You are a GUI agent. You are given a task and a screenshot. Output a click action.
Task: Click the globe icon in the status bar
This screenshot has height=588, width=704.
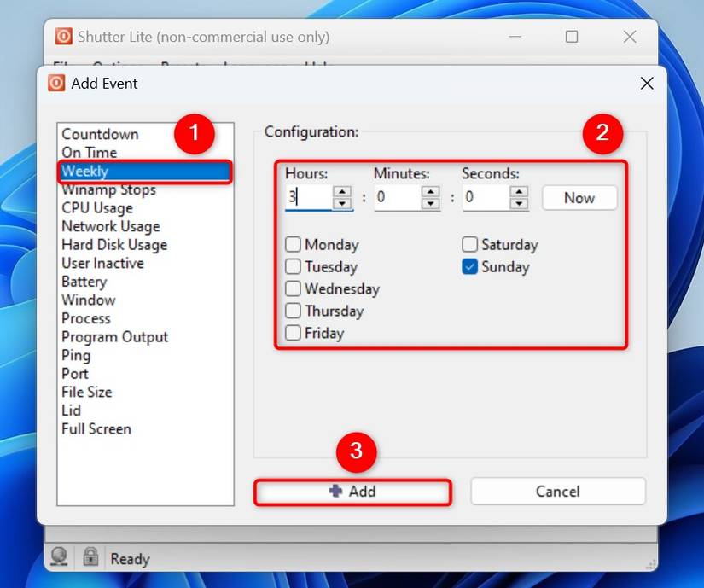(x=58, y=558)
